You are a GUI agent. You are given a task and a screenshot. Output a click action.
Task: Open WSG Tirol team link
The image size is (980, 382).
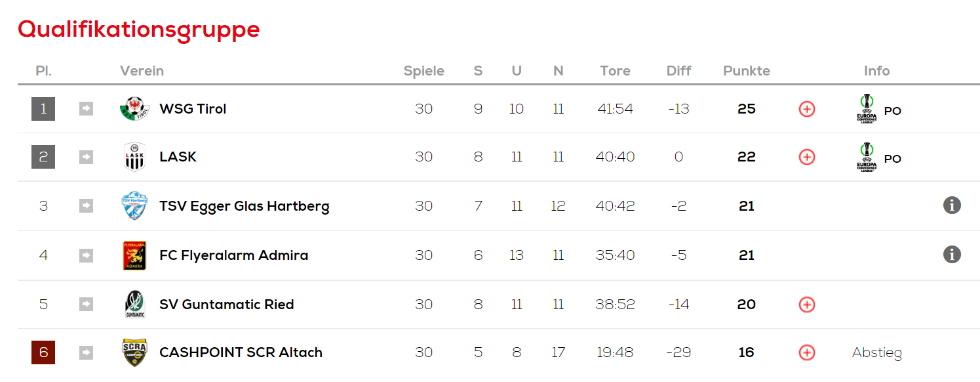(x=193, y=109)
